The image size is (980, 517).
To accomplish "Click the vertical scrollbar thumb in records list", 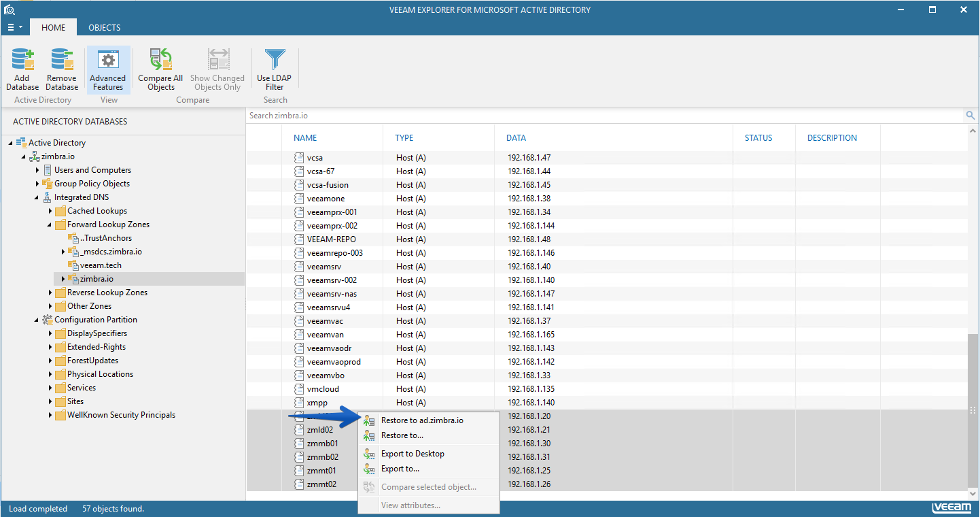I will (973, 410).
